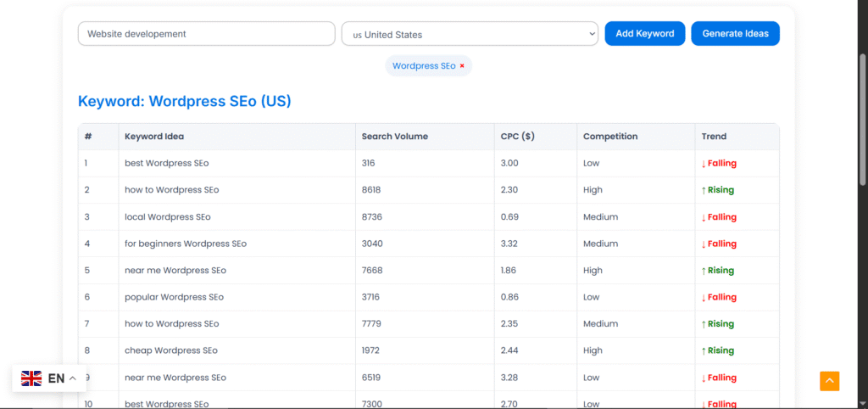Click CPC value 1.86
Screen dimensions: 868x409
[x=509, y=271]
